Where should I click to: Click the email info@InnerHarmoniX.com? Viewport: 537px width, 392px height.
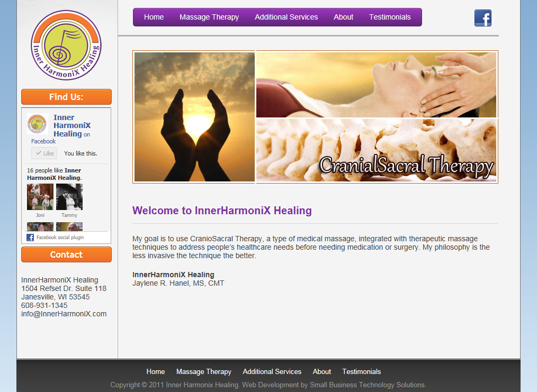(x=64, y=314)
